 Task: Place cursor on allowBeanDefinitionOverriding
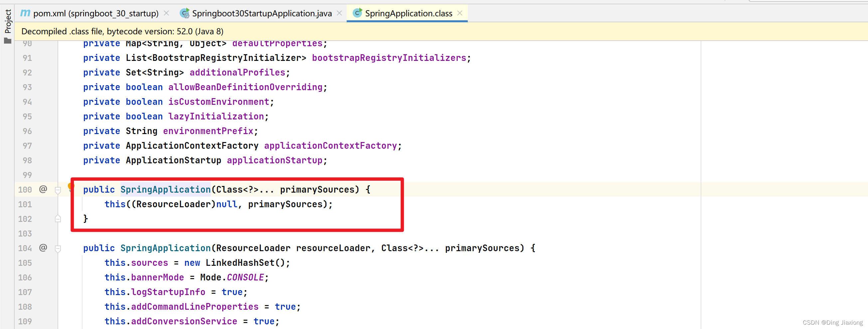(245, 87)
